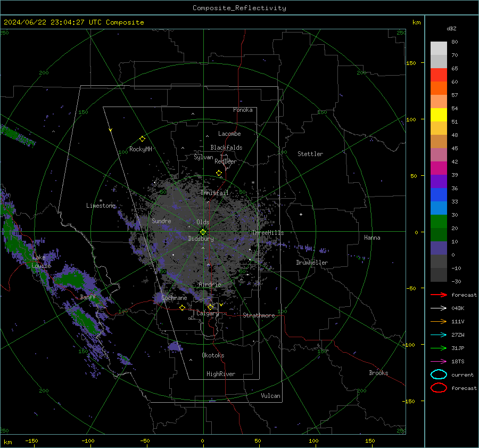
Task: Select the magenta swatch between 42 and 39
Action: [439, 168]
